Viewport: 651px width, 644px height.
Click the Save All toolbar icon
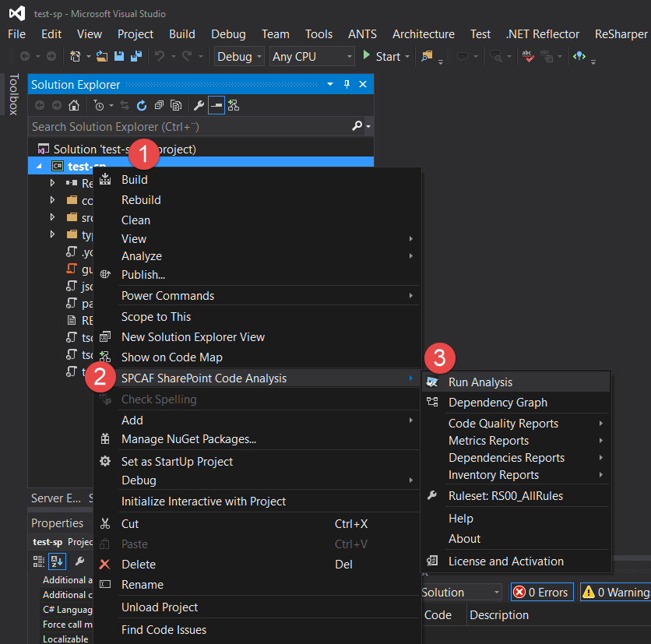point(136,56)
